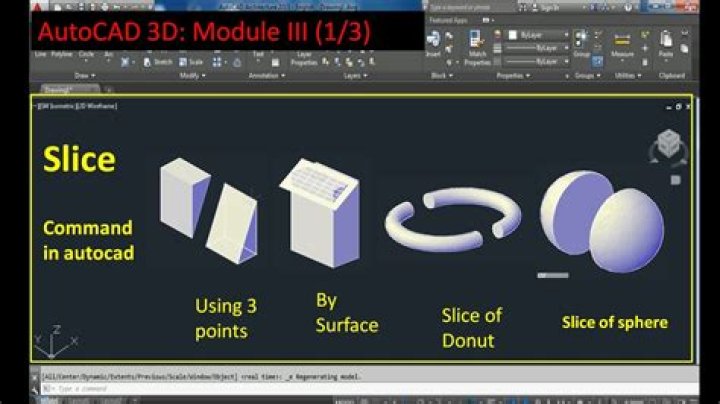The image size is (720, 404).
Task: Close the command line with its X
Action: point(35,377)
